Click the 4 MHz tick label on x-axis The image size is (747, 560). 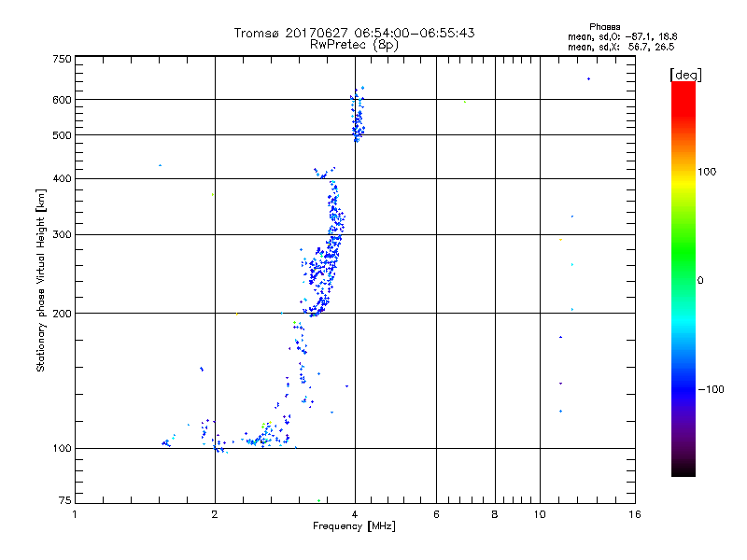pos(354,514)
